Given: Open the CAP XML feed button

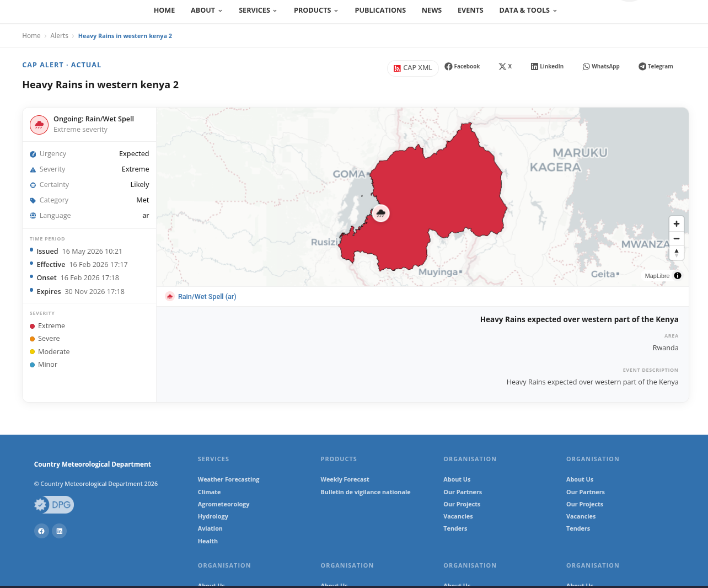Looking at the screenshot, I should 412,68.
